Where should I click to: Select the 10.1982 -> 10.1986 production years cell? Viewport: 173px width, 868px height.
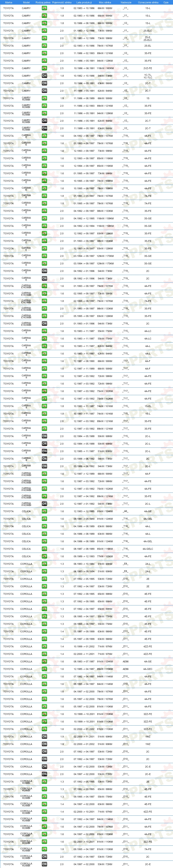tap(84, 76)
